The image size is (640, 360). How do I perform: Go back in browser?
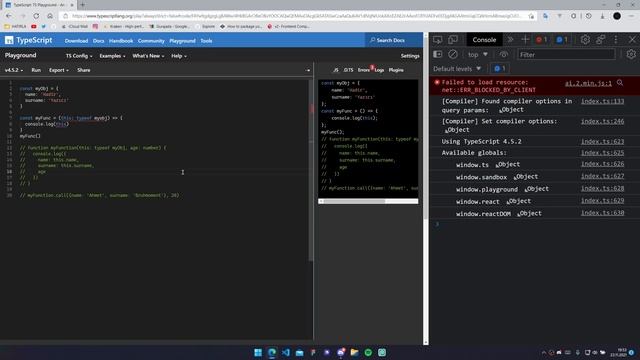click(x=9, y=16)
